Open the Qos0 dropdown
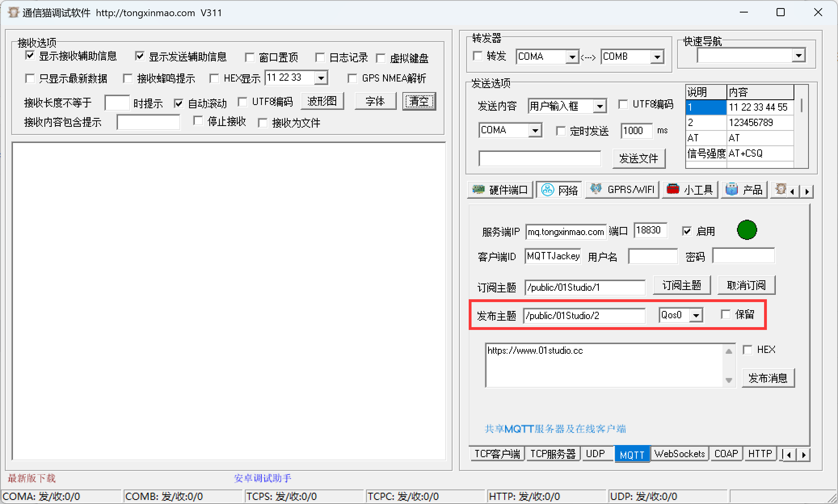The width and height of the screenshot is (838, 504). [x=696, y=315]
